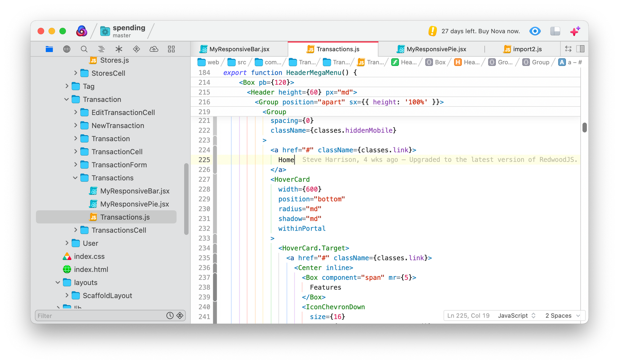Expand the NewTransaction folder
Viewport: 619px width, 364px height.
point(76,125)
